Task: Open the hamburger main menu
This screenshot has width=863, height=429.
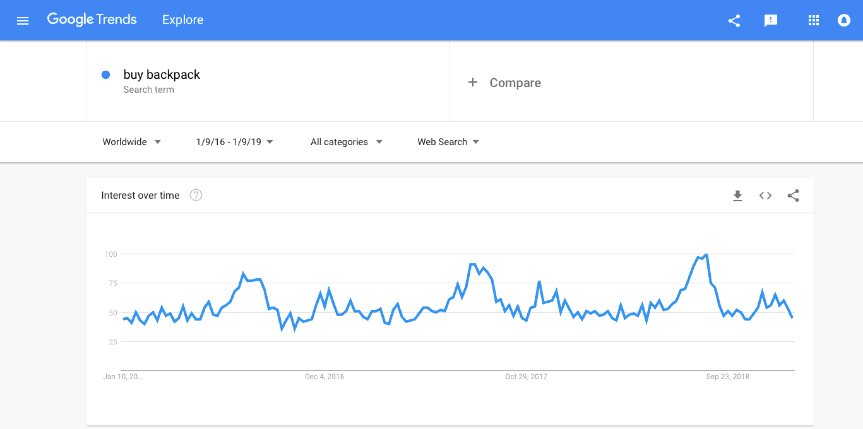Action: (23, 21)
